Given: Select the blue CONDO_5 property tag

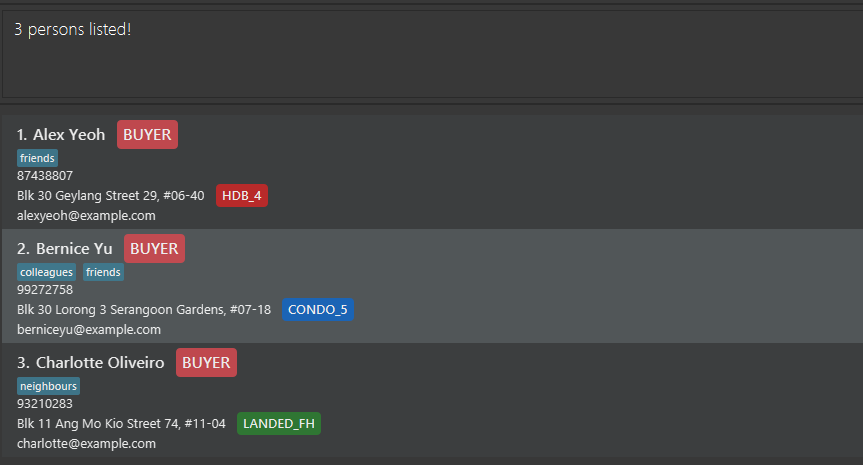Looking at the screenshot, I should (317, 310).
